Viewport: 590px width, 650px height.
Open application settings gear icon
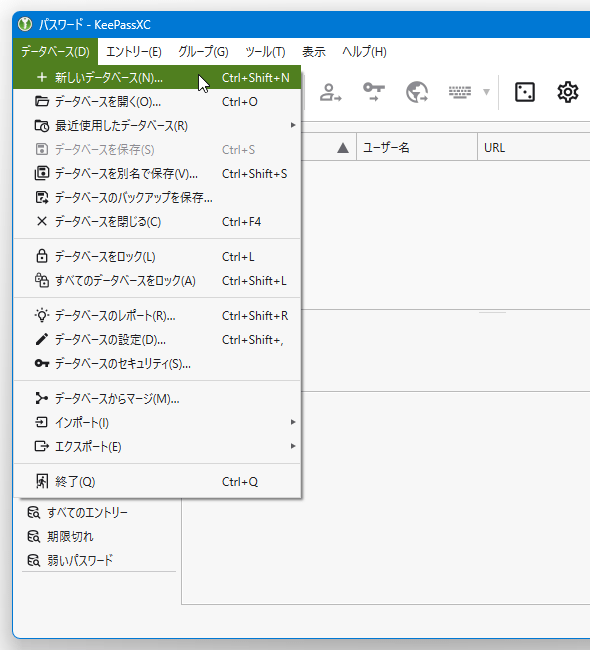point(568,92)
